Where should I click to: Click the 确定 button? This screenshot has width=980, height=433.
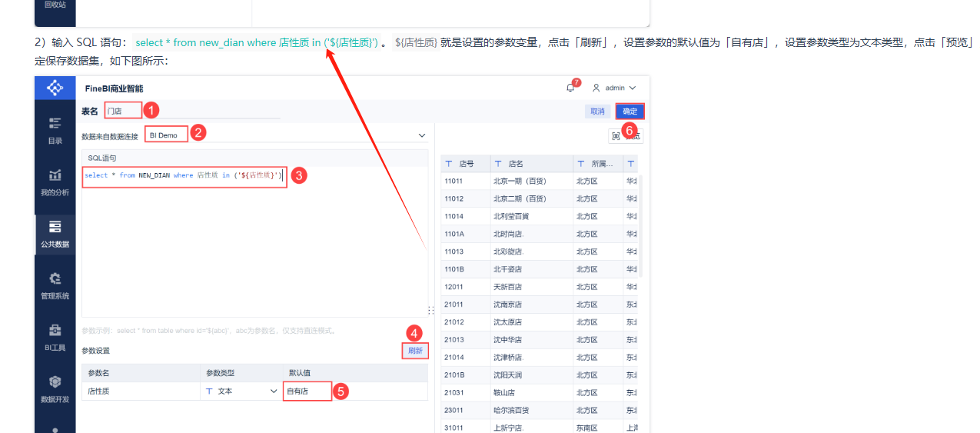pyautogui.click(x=630, y=112)
